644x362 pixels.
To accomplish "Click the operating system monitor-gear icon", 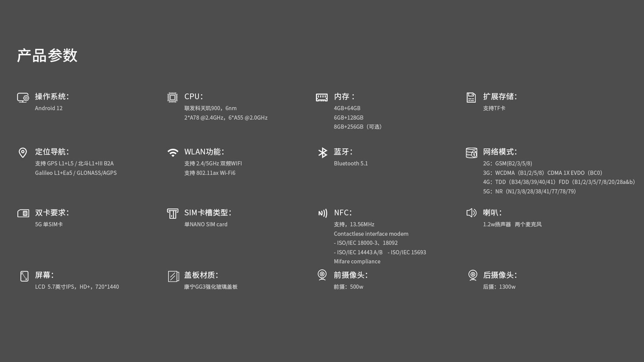I will point(23,98).
